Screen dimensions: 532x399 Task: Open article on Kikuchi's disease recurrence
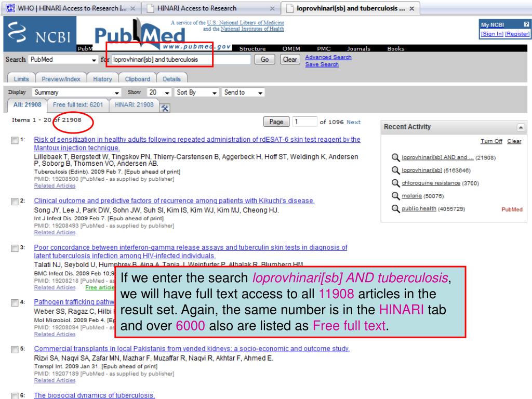(x=174, y=201)
